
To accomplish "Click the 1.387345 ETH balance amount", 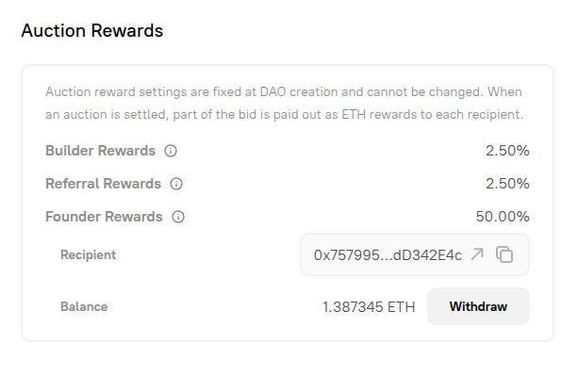I will tap(368, 306).
